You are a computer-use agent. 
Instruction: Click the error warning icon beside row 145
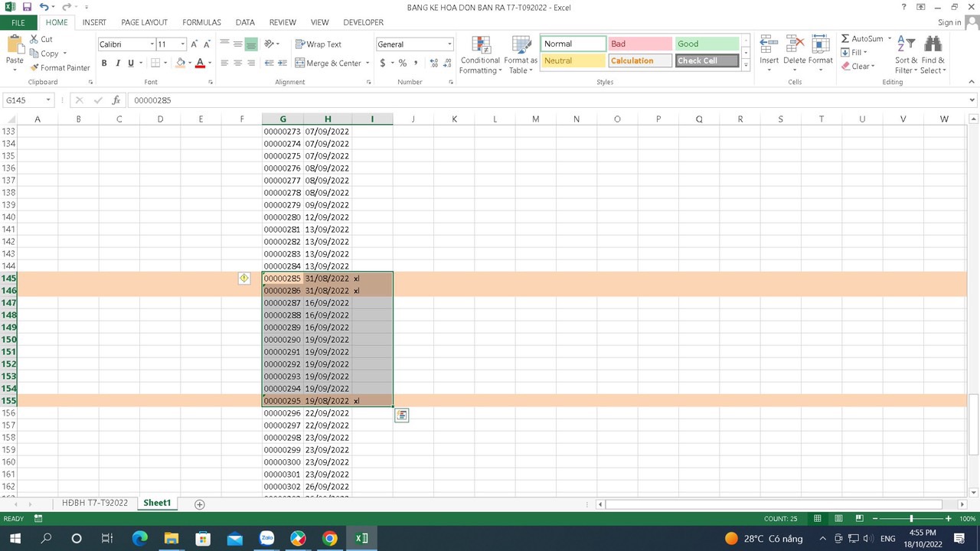click(x=243, y=279)
